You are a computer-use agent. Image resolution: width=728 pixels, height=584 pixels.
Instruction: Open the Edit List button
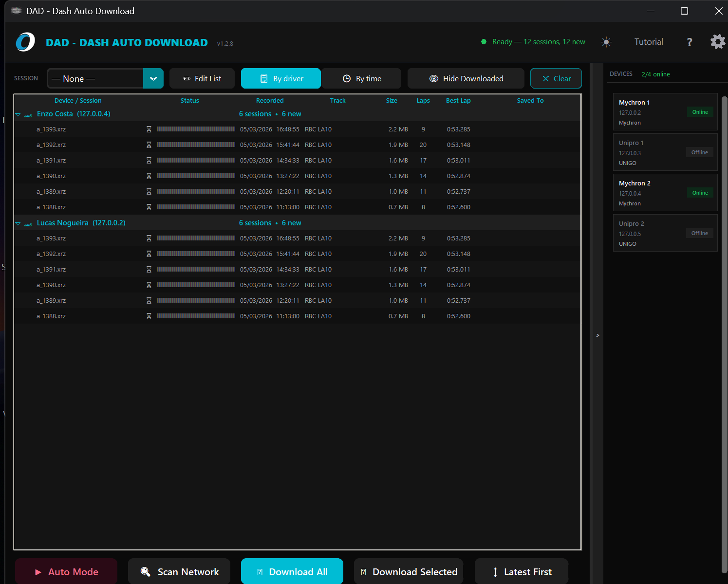tap(202, 78)
